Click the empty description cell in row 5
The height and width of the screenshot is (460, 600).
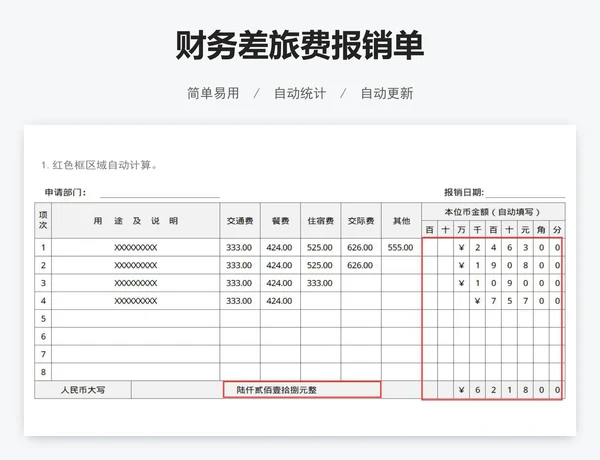(136, 318)
